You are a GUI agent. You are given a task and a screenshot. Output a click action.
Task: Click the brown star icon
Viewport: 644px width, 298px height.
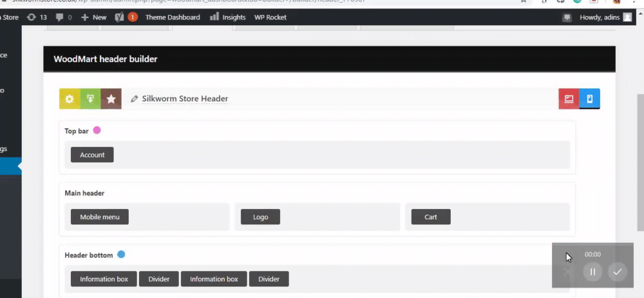[111, 99]
